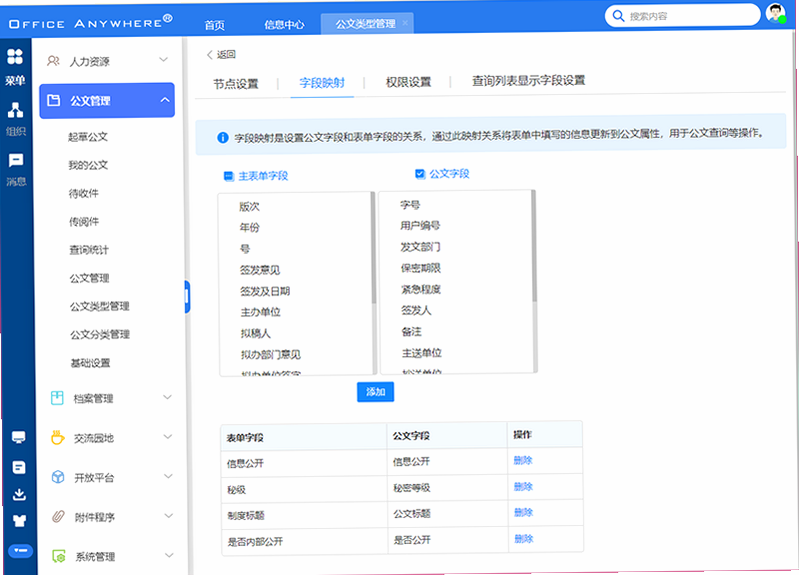The height and width of the screenshot is (575, 799).
Task: Click the blue pill button at rail bottom
Action: pos(20,551)
